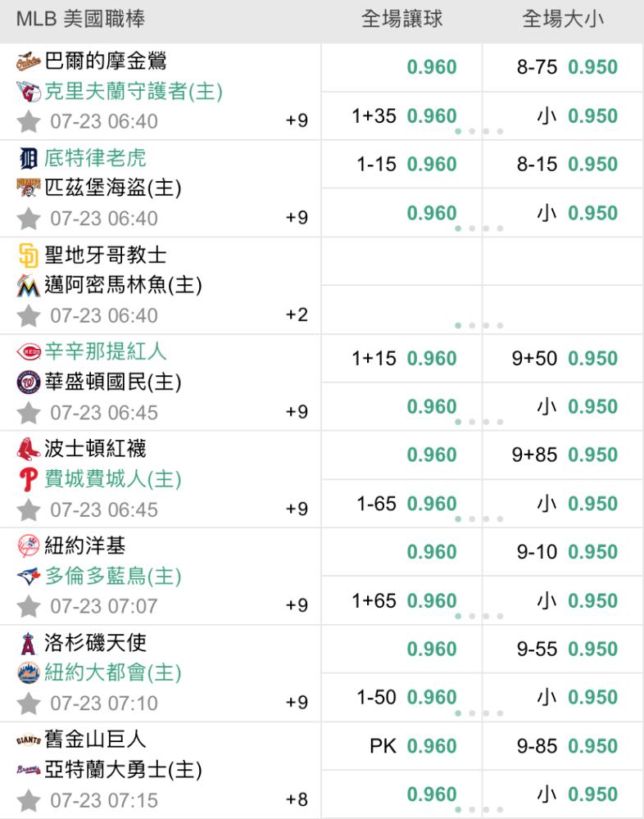Click the Boston Red Sox logo
The width and height of the screenshot is (644, 819).
click(28, 449)
